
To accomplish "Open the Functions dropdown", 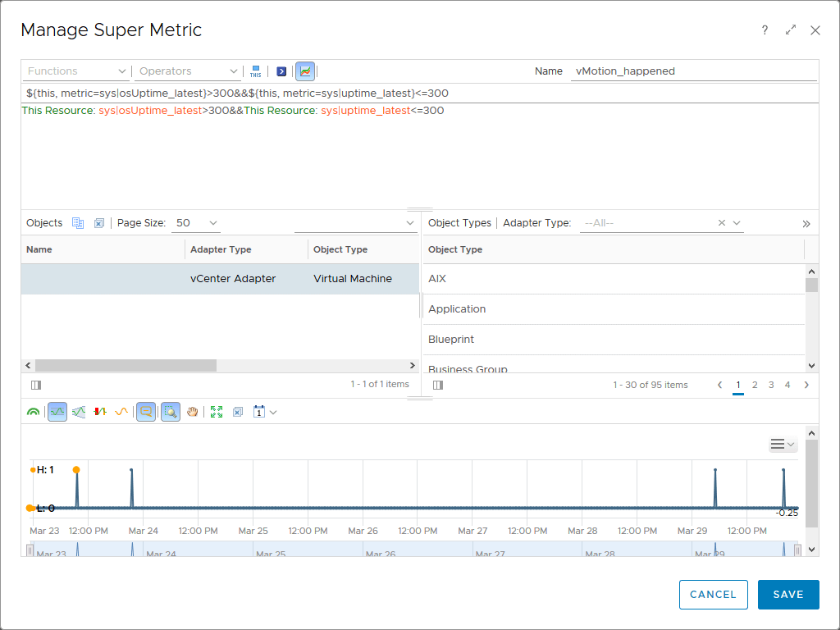I will click(76, 71).
